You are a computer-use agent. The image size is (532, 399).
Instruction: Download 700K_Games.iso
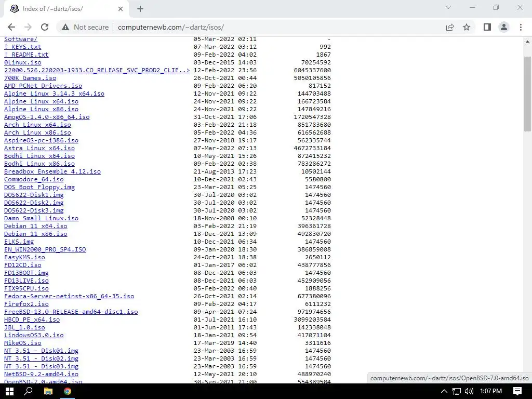[30, 78]
